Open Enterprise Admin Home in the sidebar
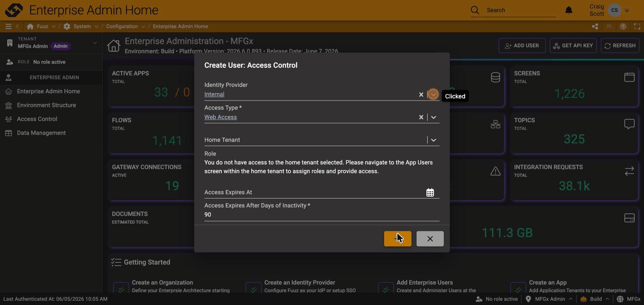The width and height of the screenshot is (644, 305). click(51, 91)
